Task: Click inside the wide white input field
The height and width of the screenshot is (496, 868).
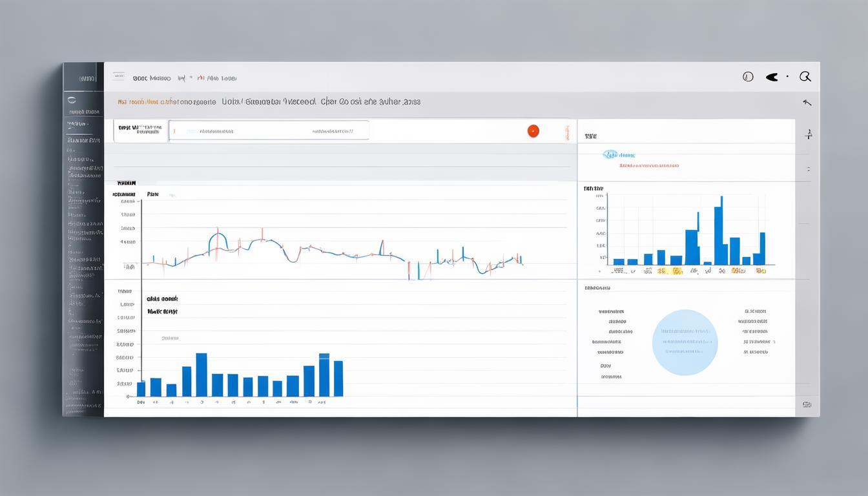Action: [269, 131]
